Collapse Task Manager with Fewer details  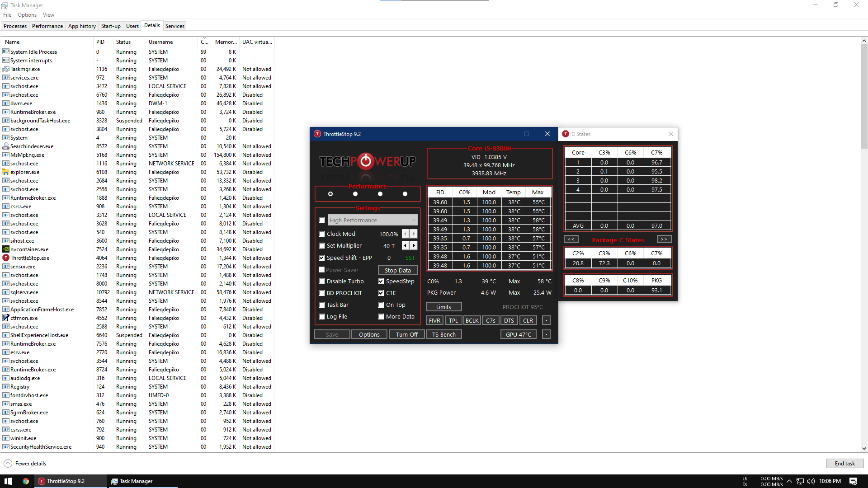point(25,464)
